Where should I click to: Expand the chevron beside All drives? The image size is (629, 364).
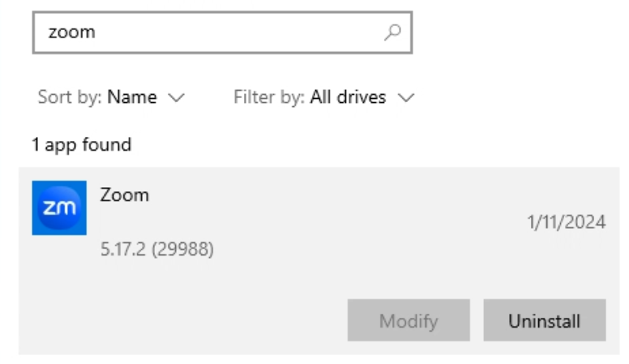[406, 98]
